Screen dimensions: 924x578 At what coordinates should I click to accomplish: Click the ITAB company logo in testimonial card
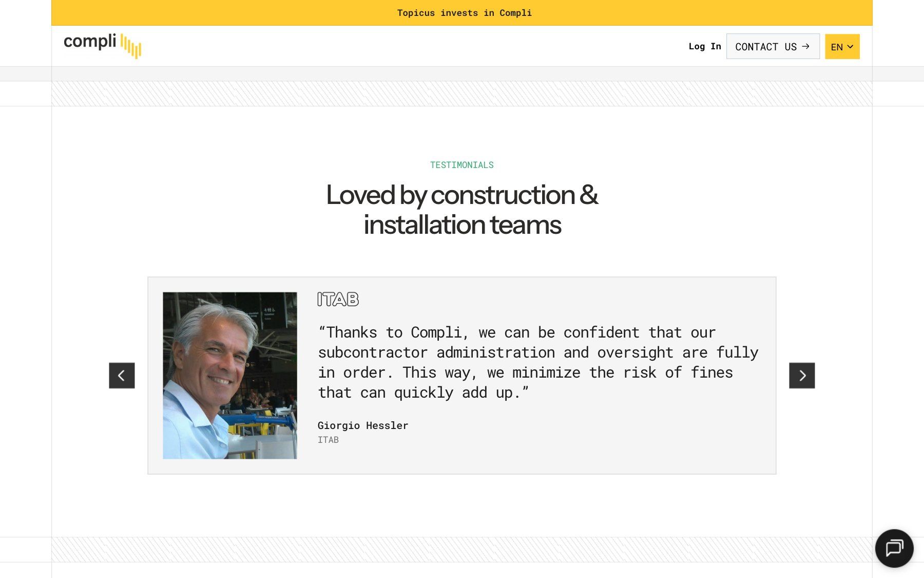(x=338, y=299)
